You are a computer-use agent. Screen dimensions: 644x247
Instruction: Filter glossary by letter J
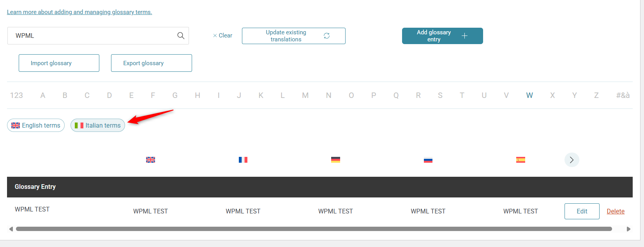pos(239,95)
